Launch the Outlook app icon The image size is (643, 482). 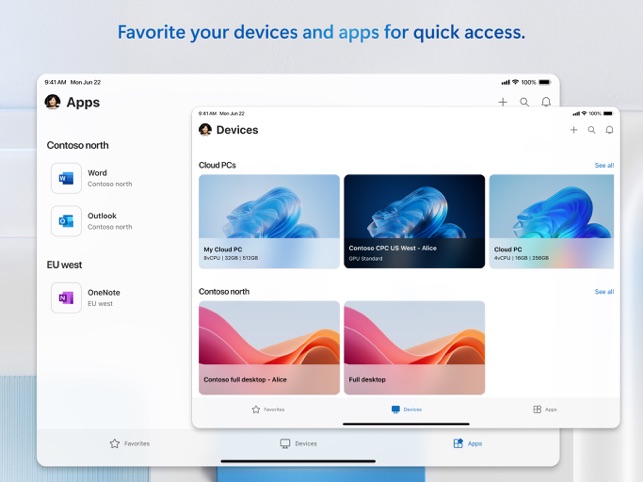[x=66, y=221]
